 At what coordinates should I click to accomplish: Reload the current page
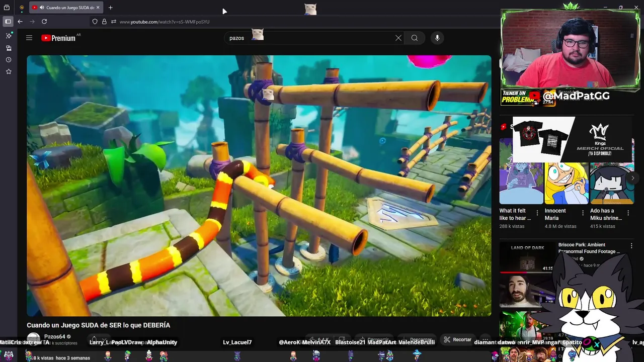[44, 22]
